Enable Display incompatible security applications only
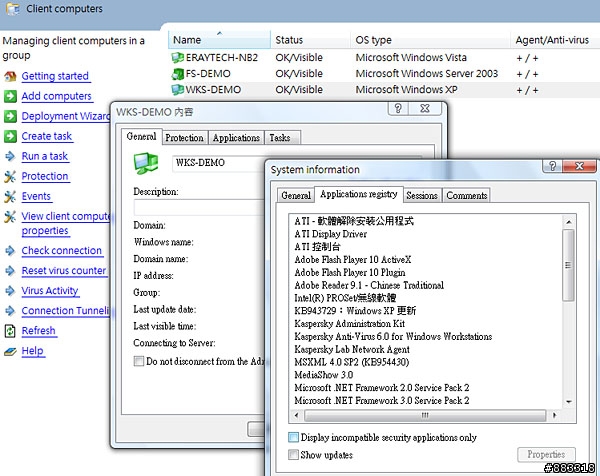This screenshot has height=476, width=600. [293, 437]
